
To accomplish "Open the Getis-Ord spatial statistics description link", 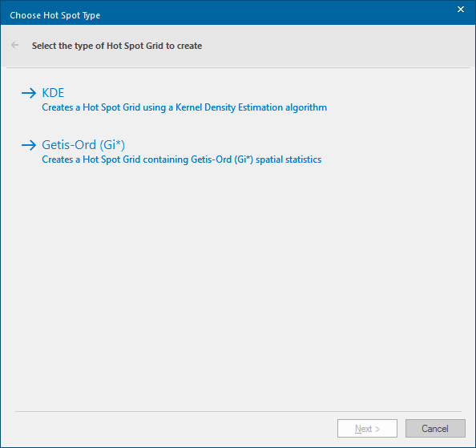I will pos(182,159).
